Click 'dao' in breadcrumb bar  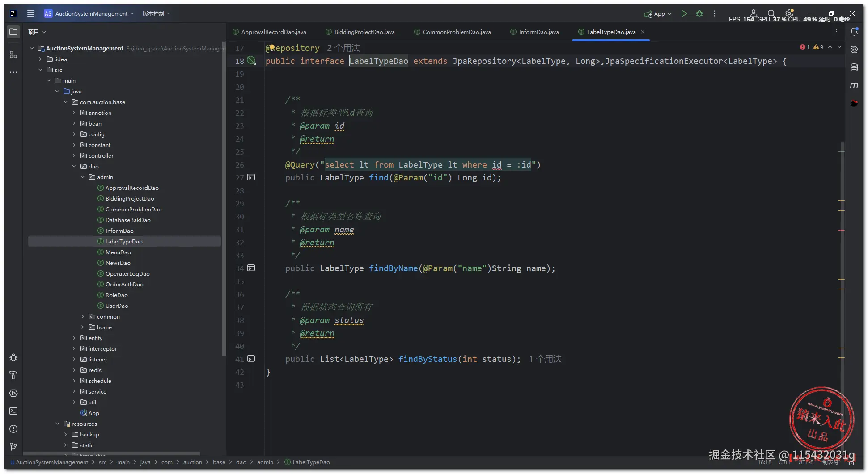pyautogui.click(x=241, y=462)
